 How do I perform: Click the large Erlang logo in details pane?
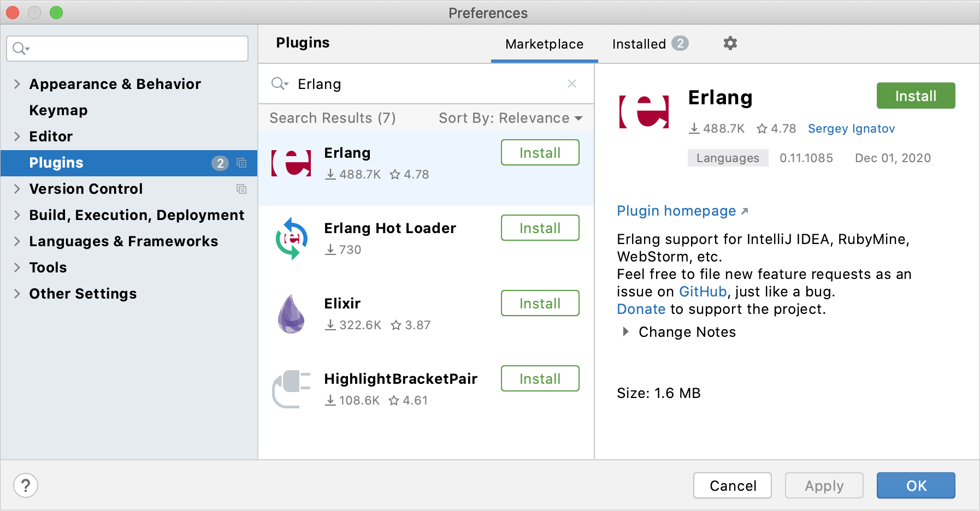coord(644,112)
